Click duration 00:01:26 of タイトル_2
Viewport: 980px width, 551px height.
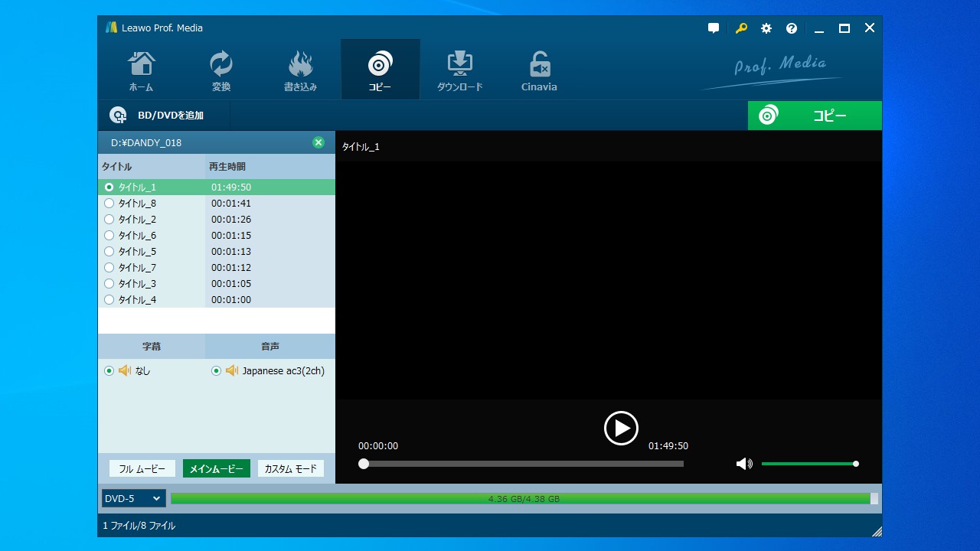[231, 219]
